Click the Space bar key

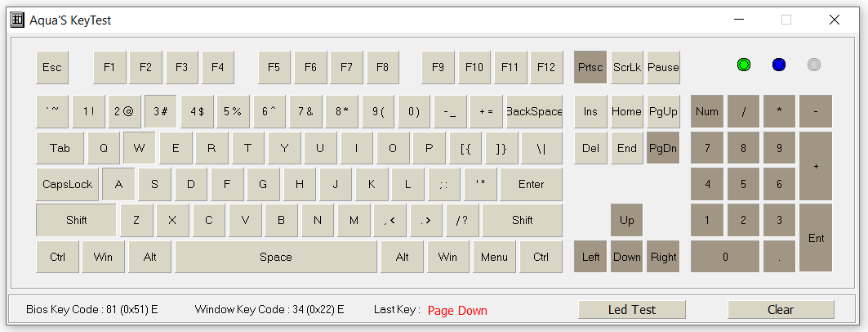coord(276,257)
